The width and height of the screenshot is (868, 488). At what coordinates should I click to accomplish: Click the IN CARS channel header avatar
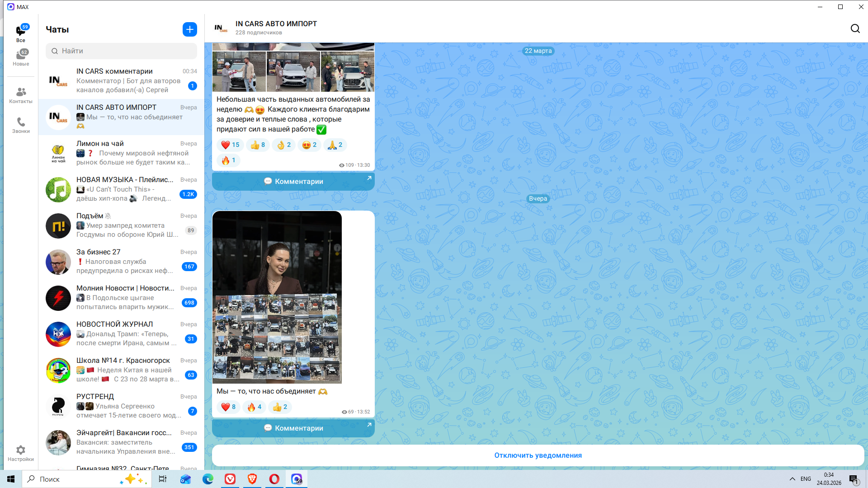221,28
